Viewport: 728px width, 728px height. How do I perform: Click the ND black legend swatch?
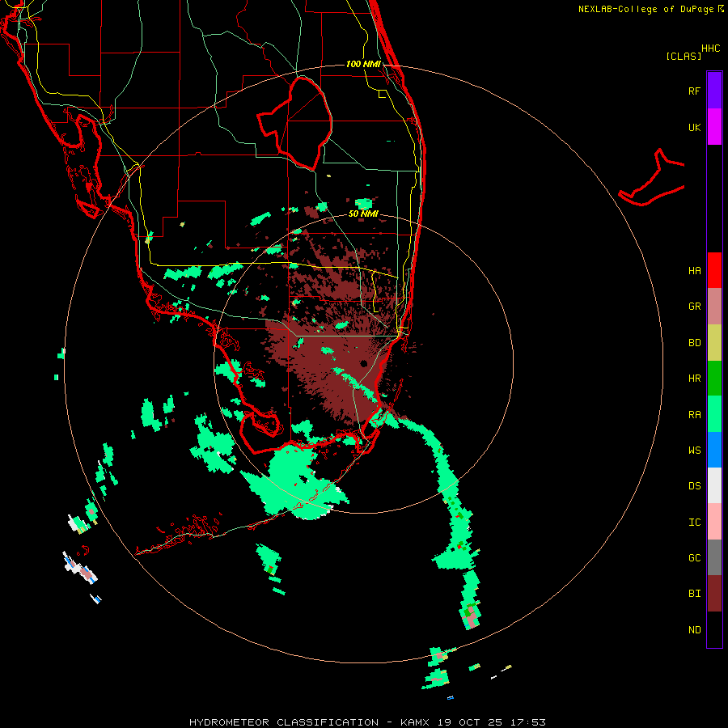point(714,629)
